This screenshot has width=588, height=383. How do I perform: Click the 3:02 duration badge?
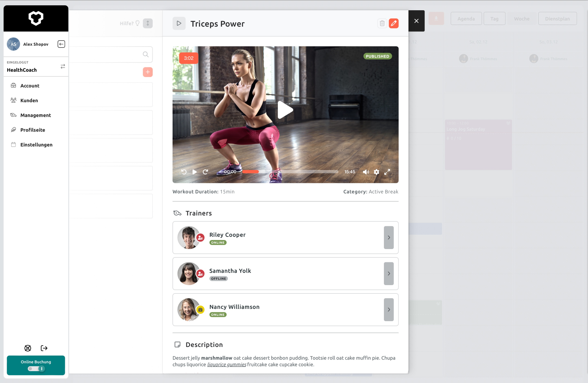pyautogui.click(x=189, y=58)
